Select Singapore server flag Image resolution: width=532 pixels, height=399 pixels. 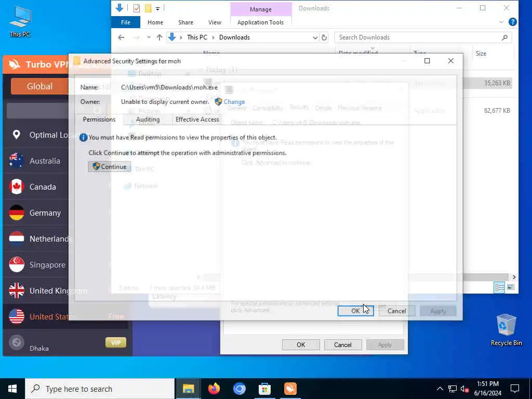16,264
